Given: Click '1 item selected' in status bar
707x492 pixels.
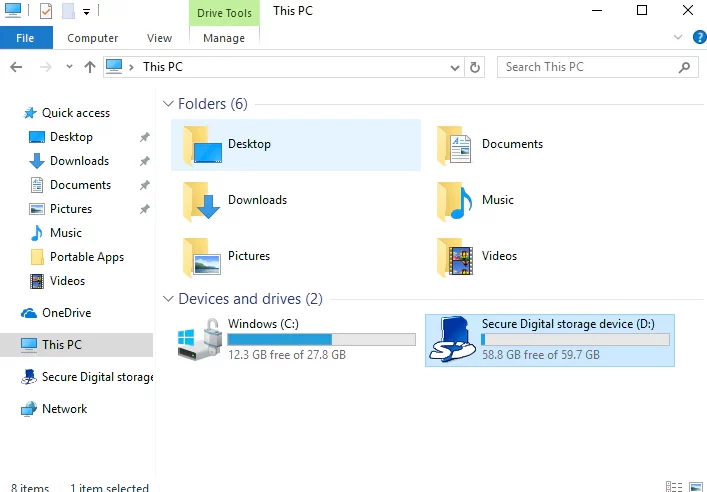Looking at the screenshot, I should (x=110, y=487).
